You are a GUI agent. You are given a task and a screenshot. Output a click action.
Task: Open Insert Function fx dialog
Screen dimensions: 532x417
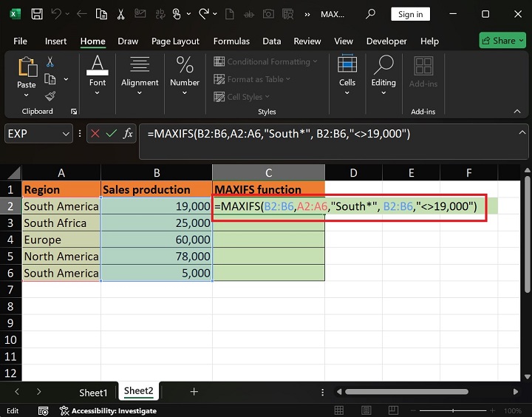128,134
